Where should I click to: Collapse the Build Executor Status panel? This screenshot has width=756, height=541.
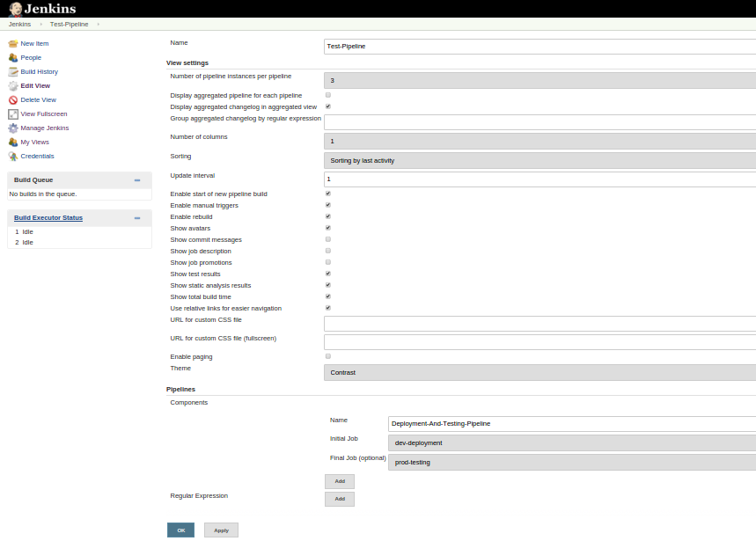pos(137,218)
